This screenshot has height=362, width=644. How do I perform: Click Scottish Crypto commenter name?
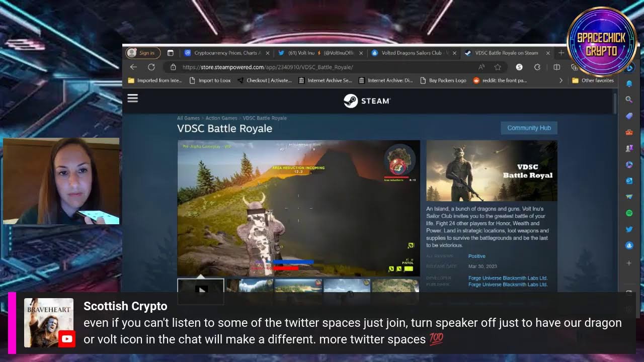125,306
